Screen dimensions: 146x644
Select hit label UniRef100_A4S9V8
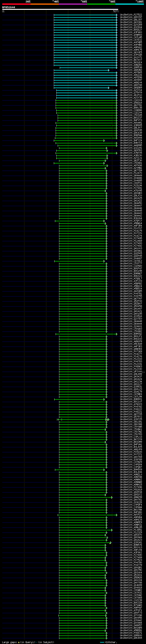click(131, 138)
